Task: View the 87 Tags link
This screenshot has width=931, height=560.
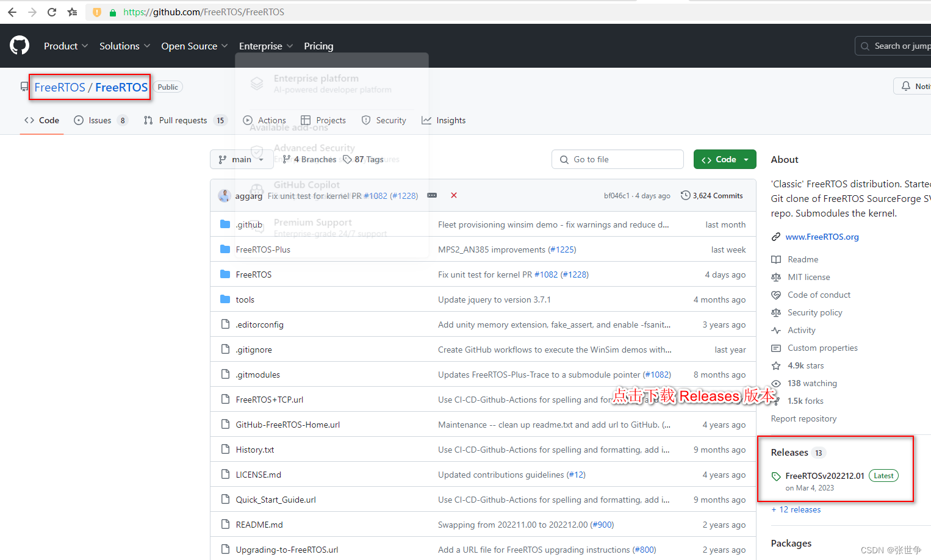Action: pos(363,159)
